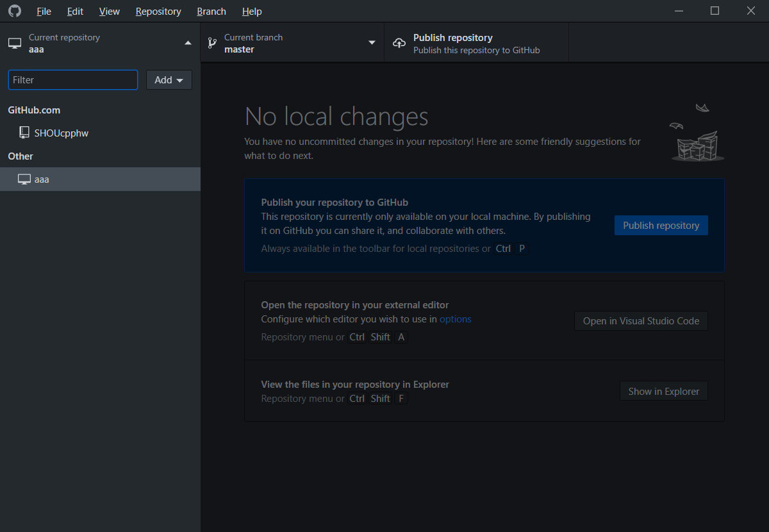Viewport: 769px width, 532px height.
Task: Click the monitor icon next to aaa in list
Action: coord(24,179)
